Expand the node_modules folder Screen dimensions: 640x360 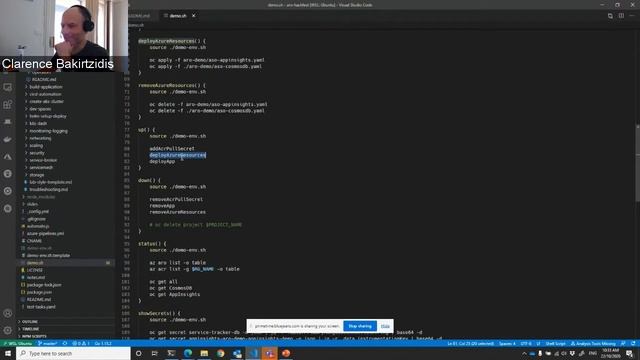(41, 197)
